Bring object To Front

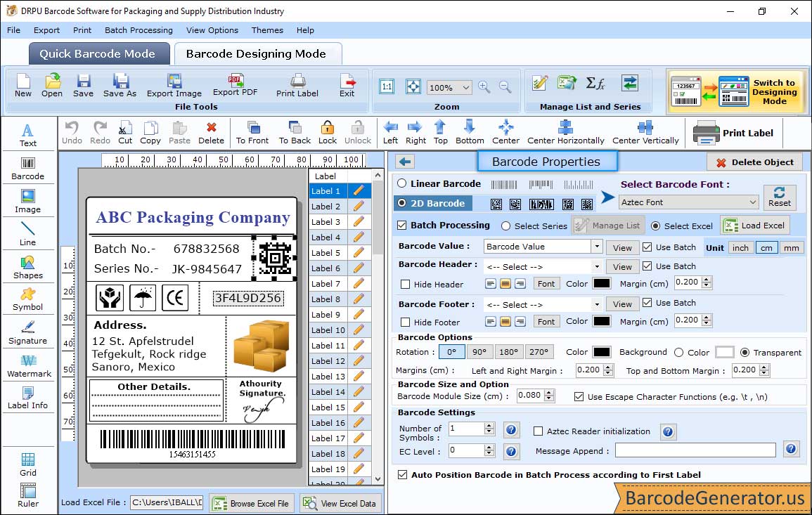(252, 133)
